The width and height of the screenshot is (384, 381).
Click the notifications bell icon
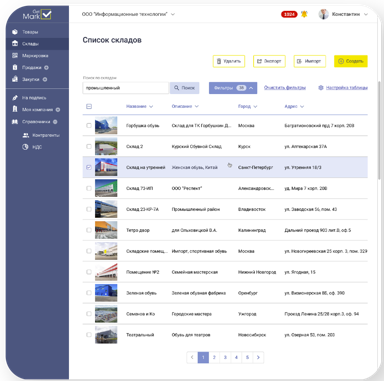(304, 14)
